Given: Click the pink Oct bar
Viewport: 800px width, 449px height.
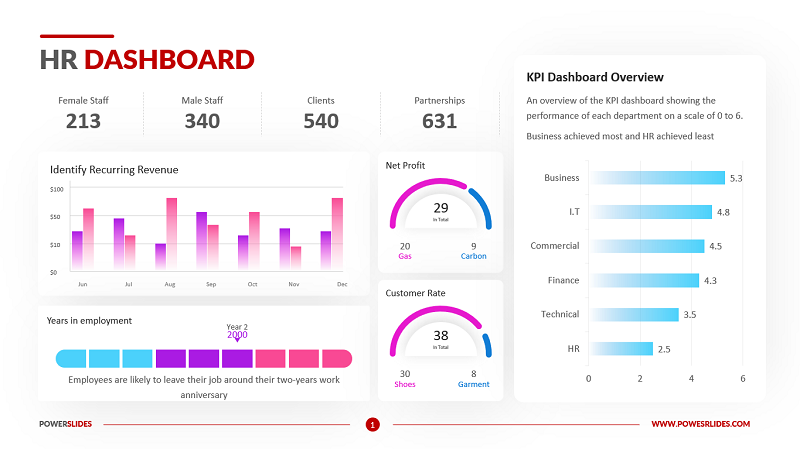Looking at the screenshot, I should click(x=254, y=241).
